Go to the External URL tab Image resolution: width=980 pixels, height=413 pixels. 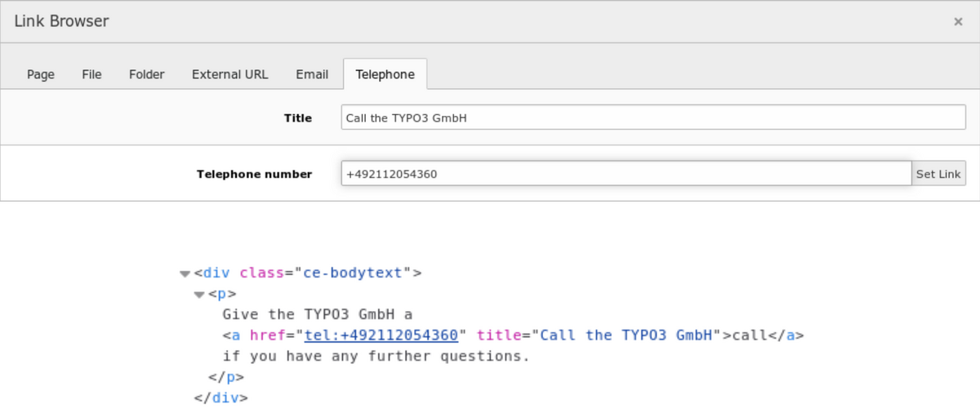pos(229,74)
